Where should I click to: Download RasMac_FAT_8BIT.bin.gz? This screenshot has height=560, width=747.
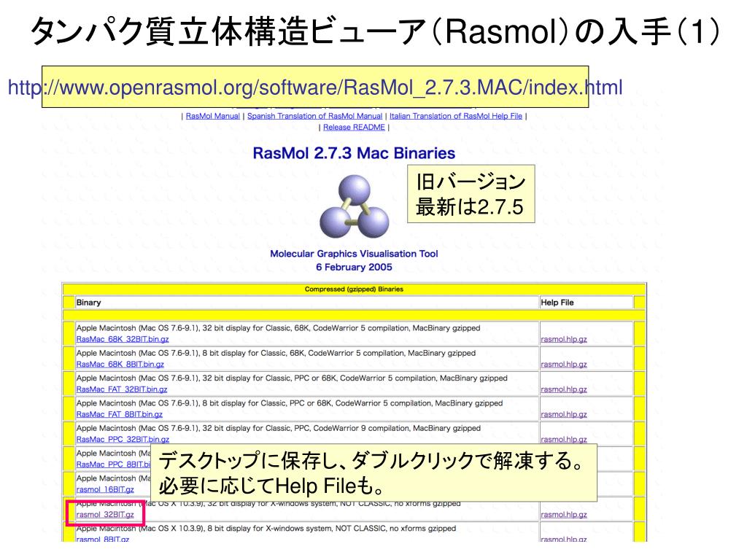click(119, 414)
